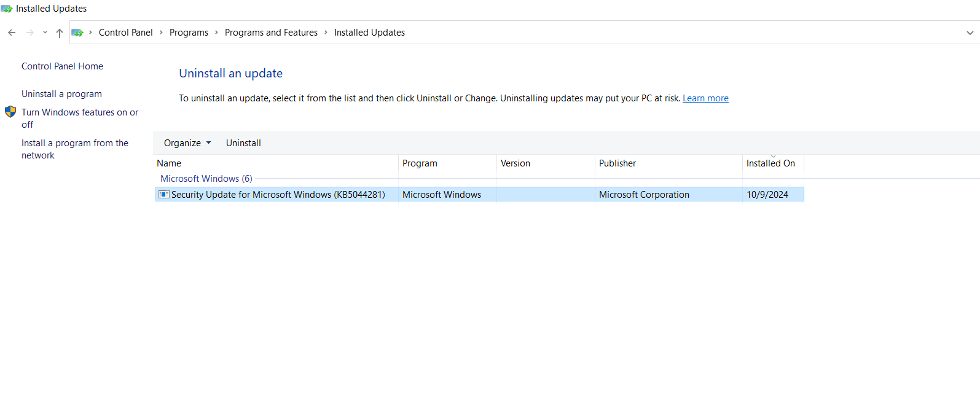Sort list by Installed On column
This screenshot has height=398, width=980.
coord(770,163)
